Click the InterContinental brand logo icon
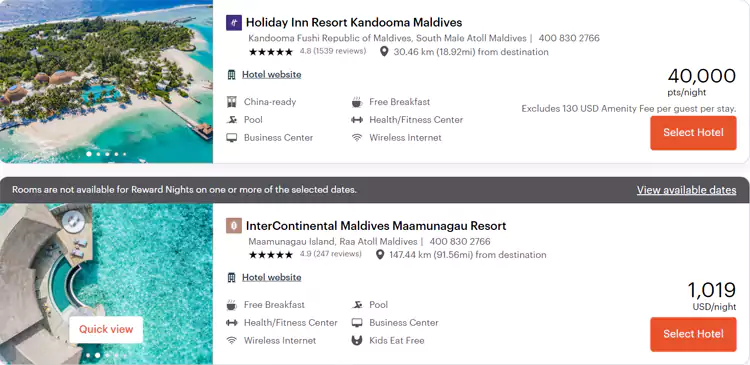The width and height of the screenshot is (750, 365). pos(233,225)
